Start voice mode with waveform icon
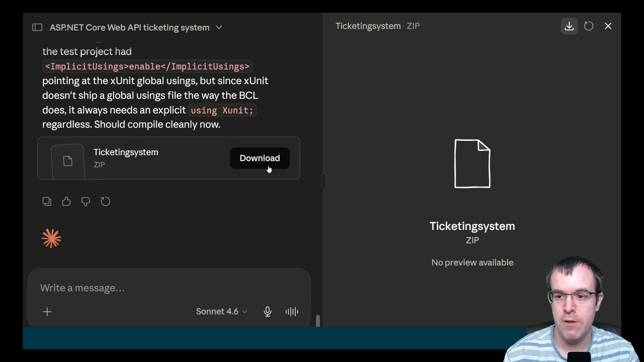 pyautogui.click(x=292, y=312)
